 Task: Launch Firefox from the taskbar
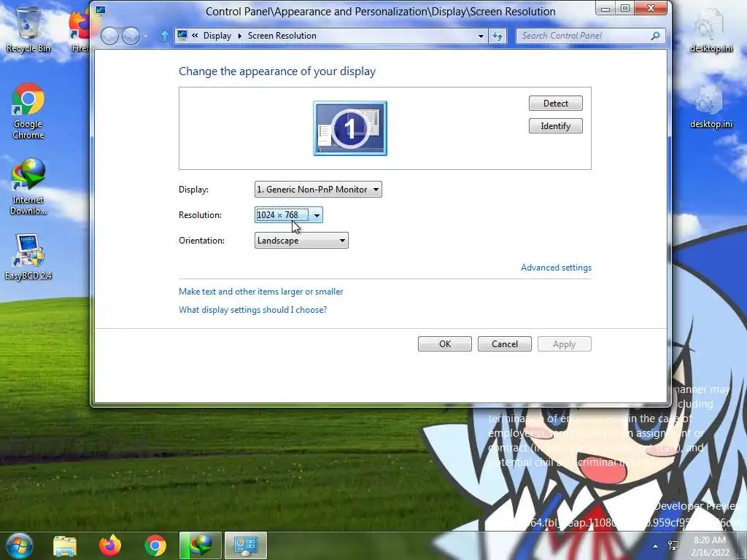pyautogui.click(x=110, y=545)
